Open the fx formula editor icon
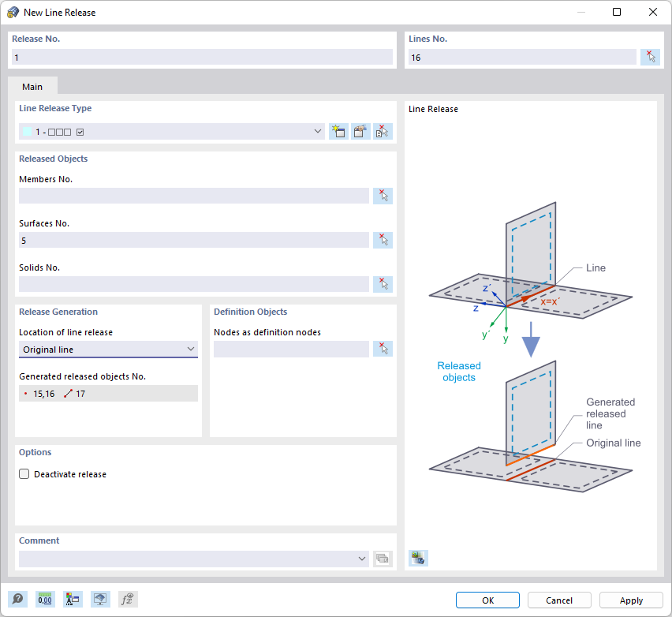The height and width of the screenshot is (617, 672). [127, 599]
